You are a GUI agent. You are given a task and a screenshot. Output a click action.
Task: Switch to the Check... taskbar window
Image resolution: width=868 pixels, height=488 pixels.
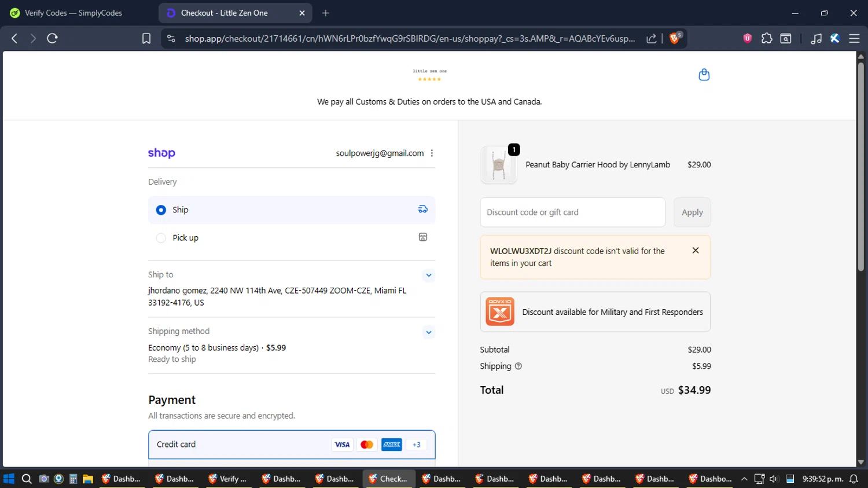pyautogui.click(x=389, y=479)
